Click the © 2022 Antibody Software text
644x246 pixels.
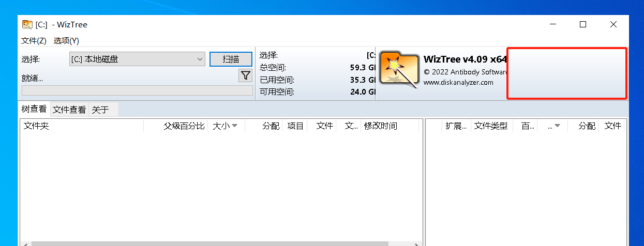[x=466, y=72]
